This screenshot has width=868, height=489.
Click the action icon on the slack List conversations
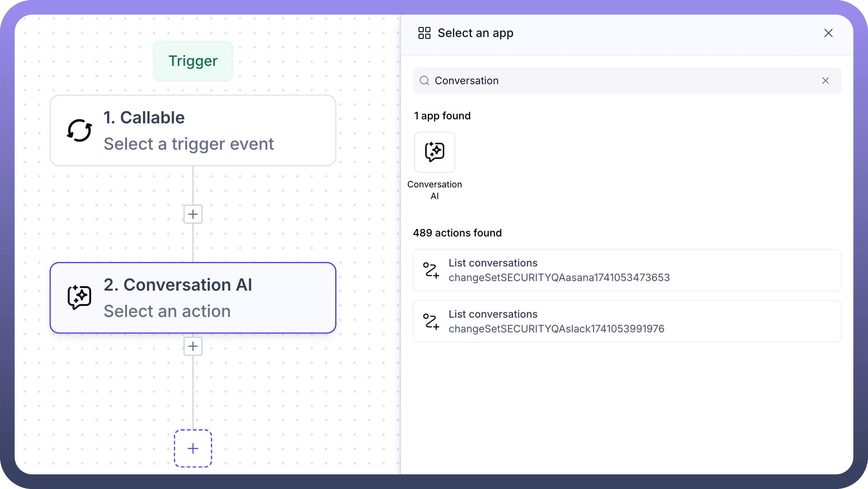pos(431,322)
